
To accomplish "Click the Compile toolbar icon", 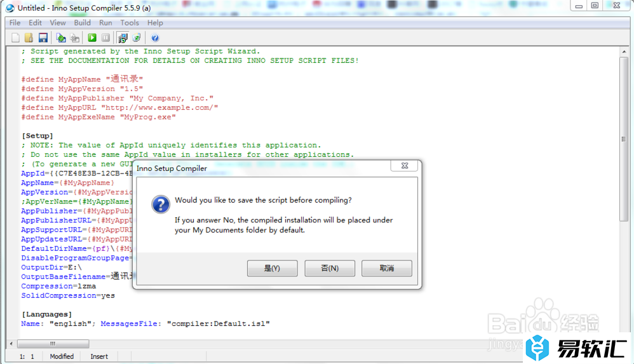I will click(x=61, y=38).
